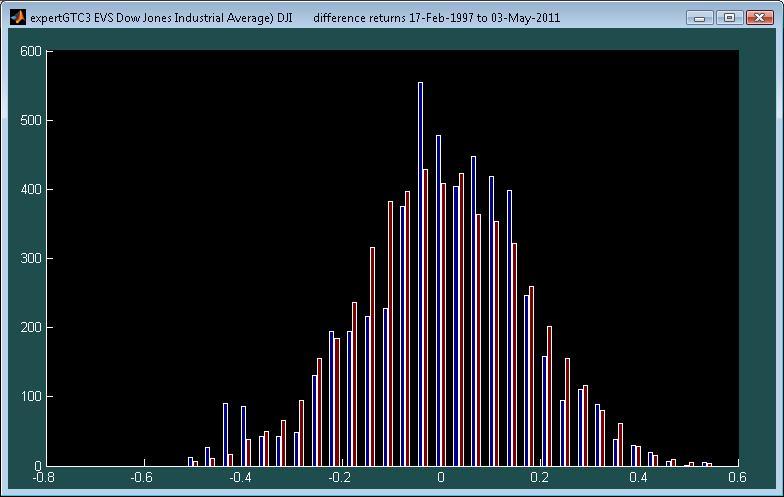Click the x-axis label -0.6
Viewport: 784px width, 497px height.
142,478
